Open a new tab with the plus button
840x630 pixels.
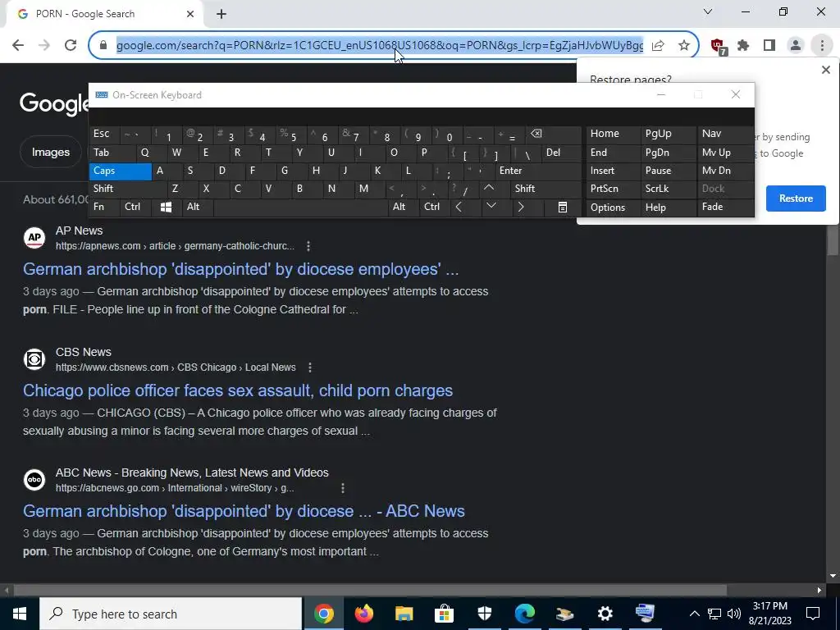(x=221, y=14)
